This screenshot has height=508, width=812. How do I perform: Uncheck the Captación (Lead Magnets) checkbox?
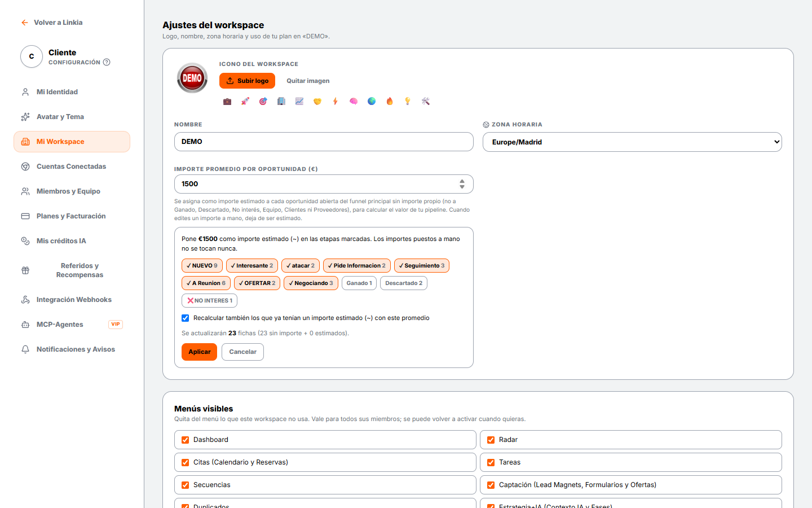(x=491, y=485)
